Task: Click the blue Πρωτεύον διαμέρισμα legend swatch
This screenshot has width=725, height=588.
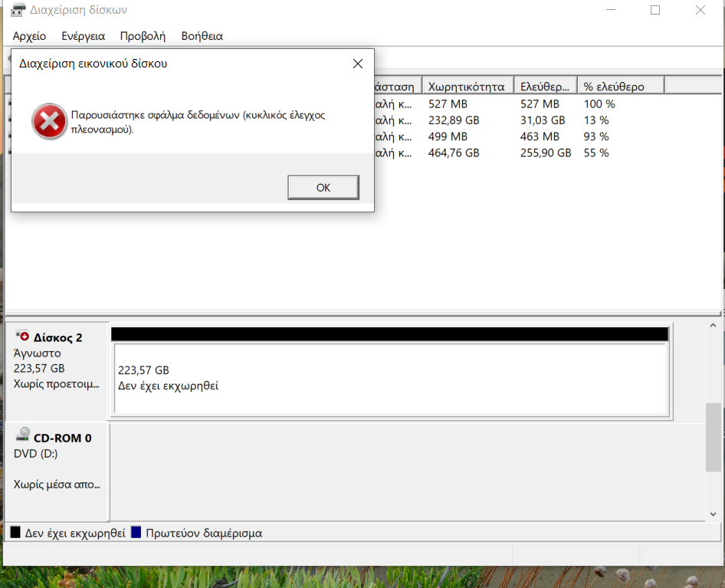Action: pyautogui.click(x=136, y=532)
